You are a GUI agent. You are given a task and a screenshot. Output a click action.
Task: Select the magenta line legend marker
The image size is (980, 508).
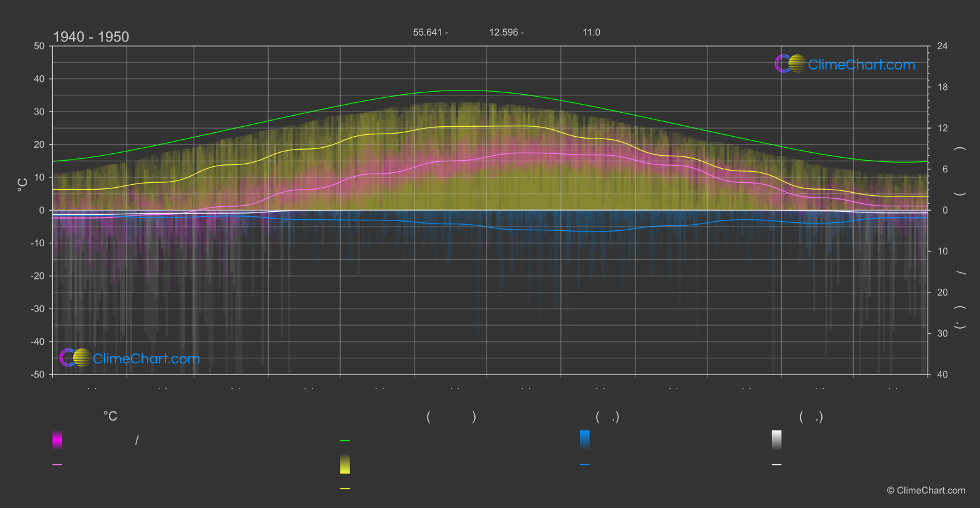coord(57,465)
